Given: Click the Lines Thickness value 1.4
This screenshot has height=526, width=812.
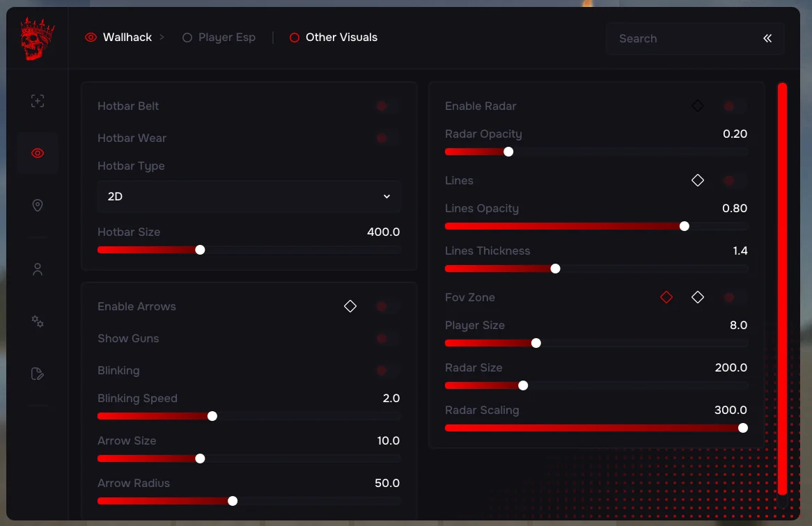Looking at the screenshot, I should point(740,251).
